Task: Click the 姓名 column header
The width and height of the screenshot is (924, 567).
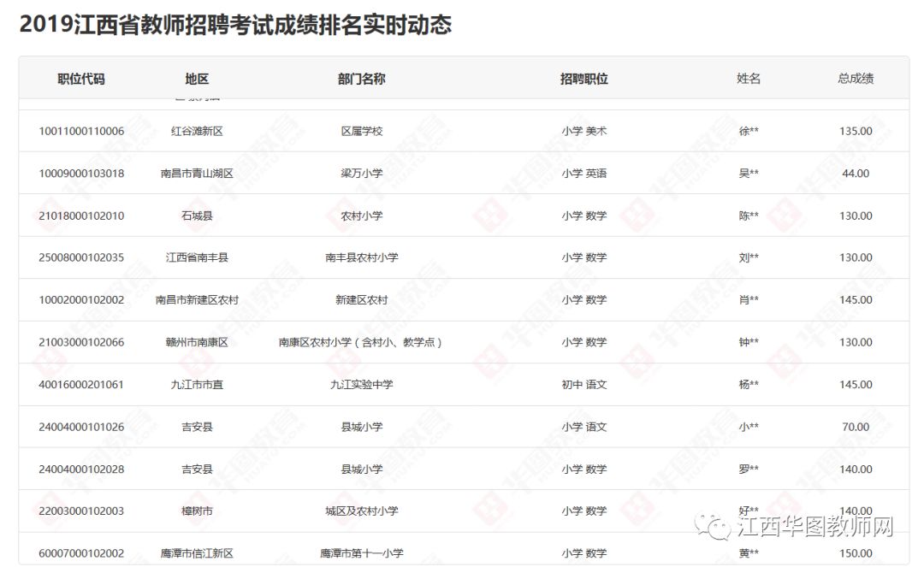Action: click(x=749, y=79)
